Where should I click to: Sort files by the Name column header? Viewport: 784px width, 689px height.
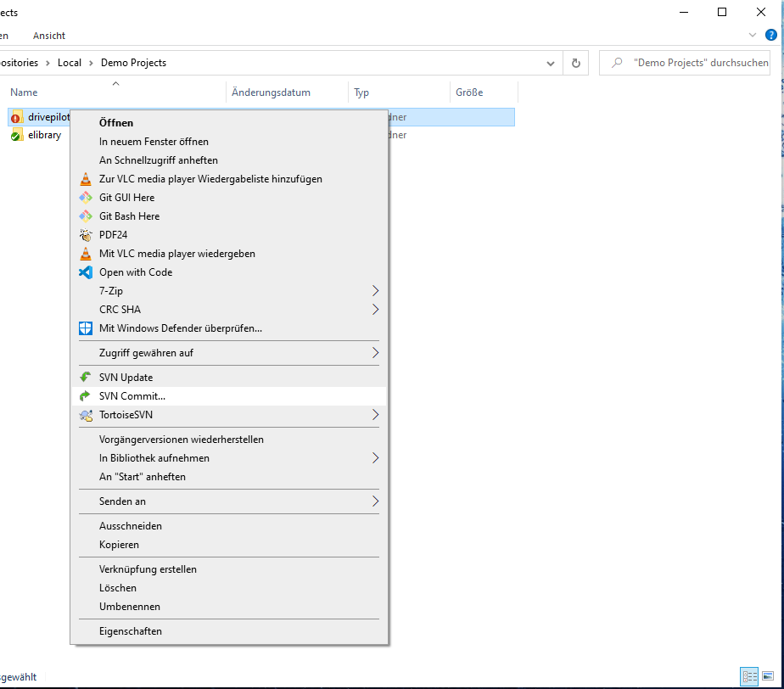tap(24, 92)
